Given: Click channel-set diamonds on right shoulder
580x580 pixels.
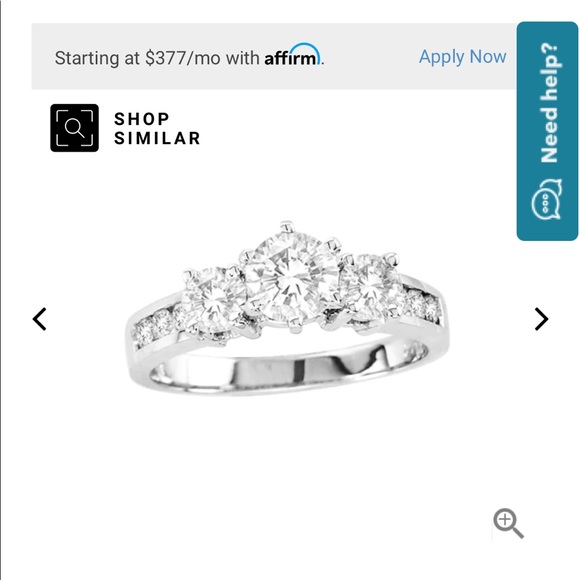Looking at the screenshot, I should tap(420, 303).
